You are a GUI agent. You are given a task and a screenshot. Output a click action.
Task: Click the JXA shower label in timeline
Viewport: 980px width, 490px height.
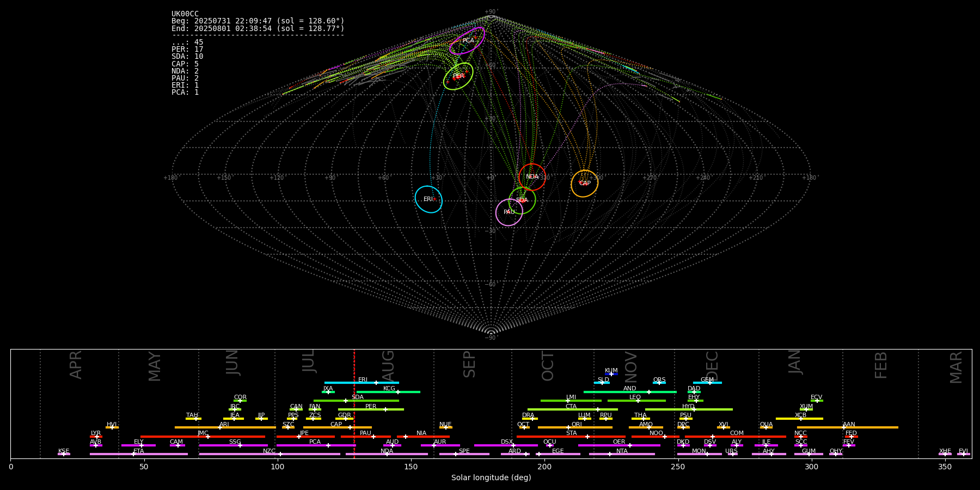click(x=328, y=389)
